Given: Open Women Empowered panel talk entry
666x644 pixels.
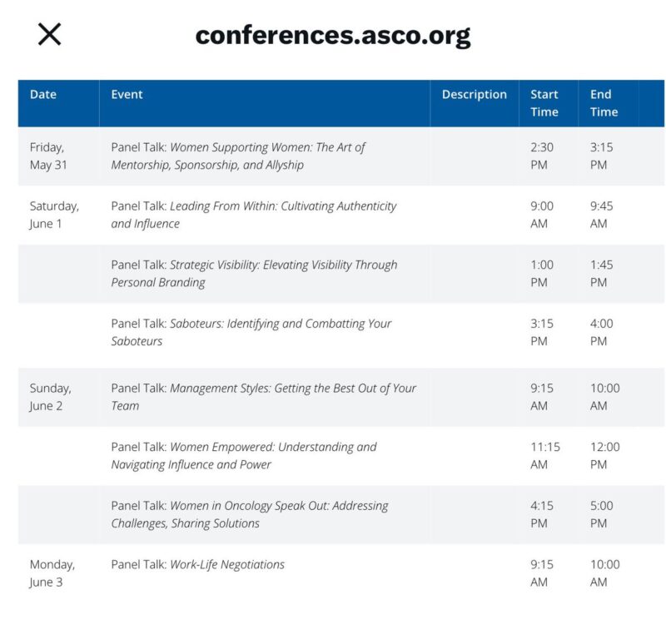Looking at the screenshot, I should [244, 455].
